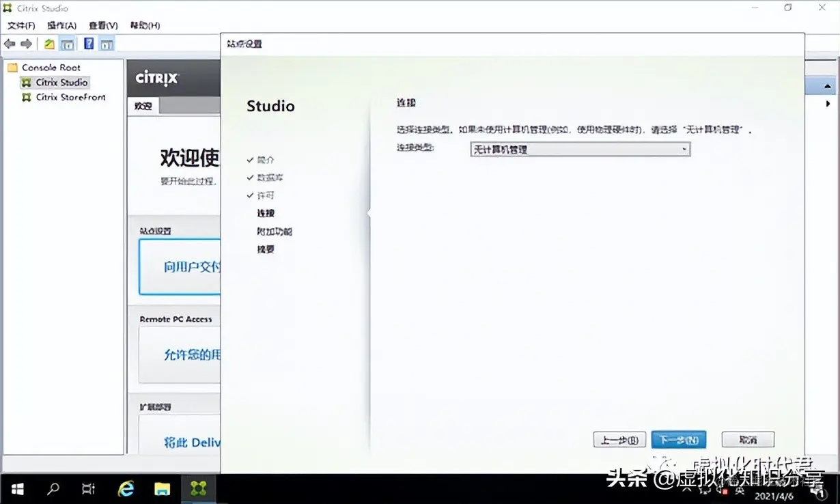Click the 下一步(N) button
The image size is (840, 504).
[x=678, y=439]
